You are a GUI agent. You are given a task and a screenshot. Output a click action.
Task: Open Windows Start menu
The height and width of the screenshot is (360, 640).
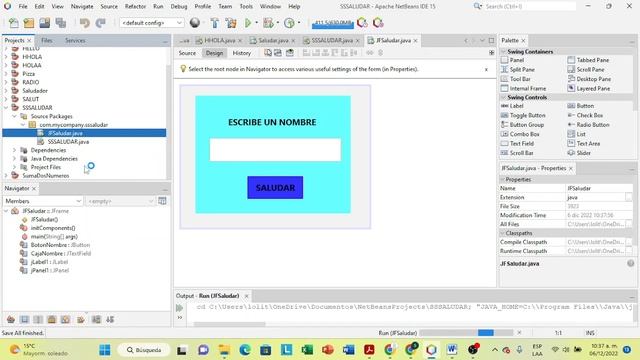[x=104, y=350]
